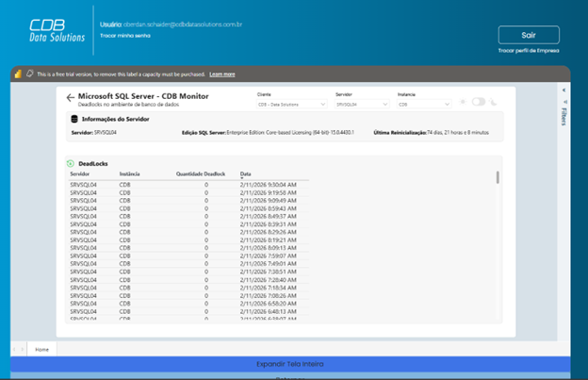Open the Servidor dropdown

[x=370, y=105]
